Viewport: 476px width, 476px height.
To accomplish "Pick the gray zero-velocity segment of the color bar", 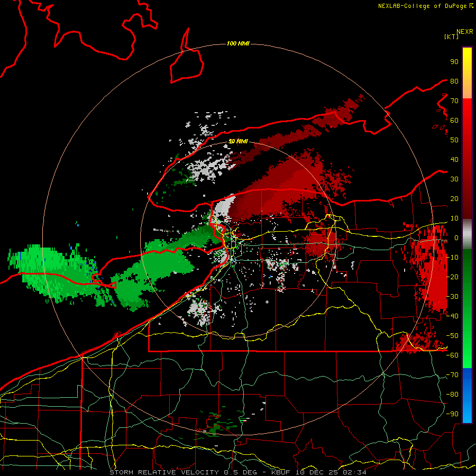I will tap(467, 234).
